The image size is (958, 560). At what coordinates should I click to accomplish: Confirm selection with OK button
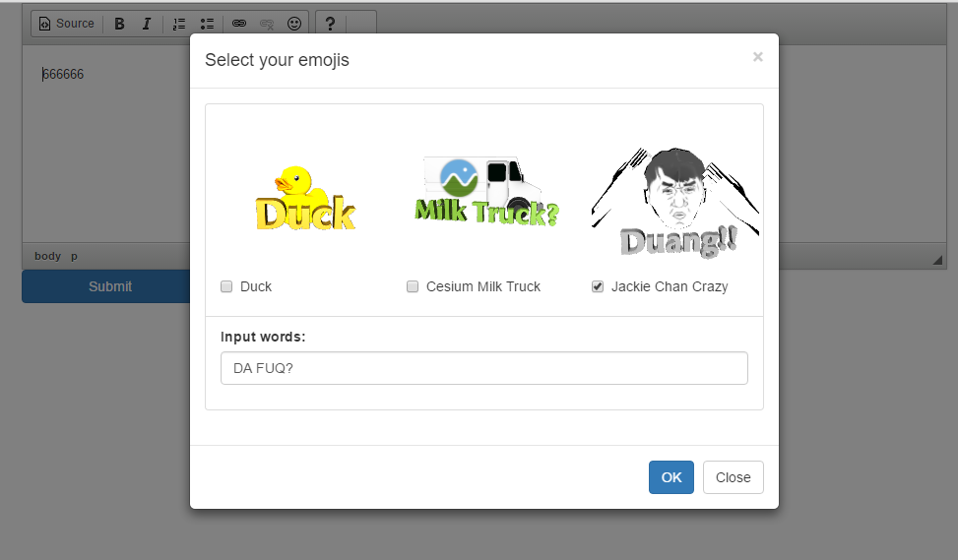[671, 477]
